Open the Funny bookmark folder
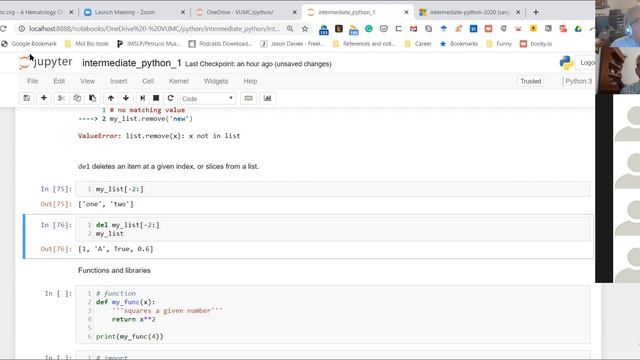The height and width of the screenshot is (360, 640). [x=499, y=44]
